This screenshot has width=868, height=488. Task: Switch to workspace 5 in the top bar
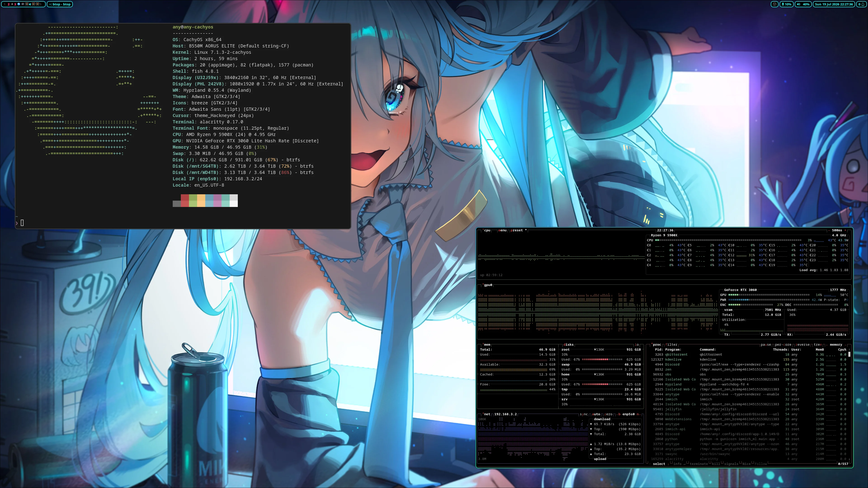tap(40, 4)
